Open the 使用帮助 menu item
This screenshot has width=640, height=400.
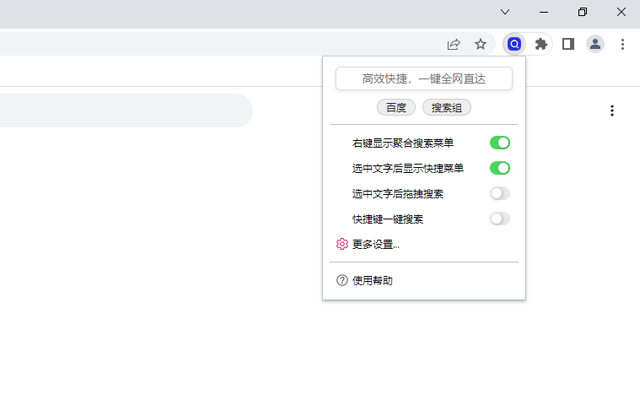point(372,281)
